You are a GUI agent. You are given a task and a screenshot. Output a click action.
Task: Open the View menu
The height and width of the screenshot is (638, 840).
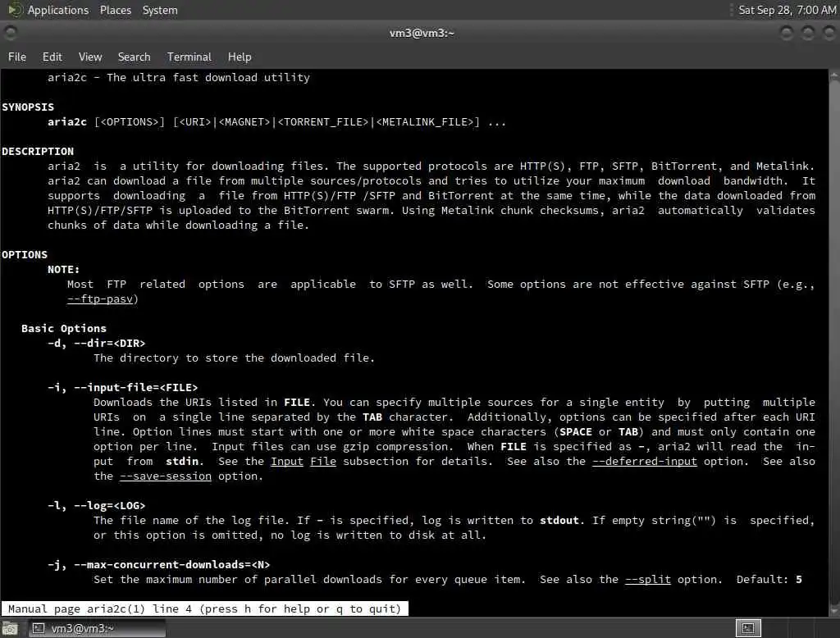click(90, 57)
